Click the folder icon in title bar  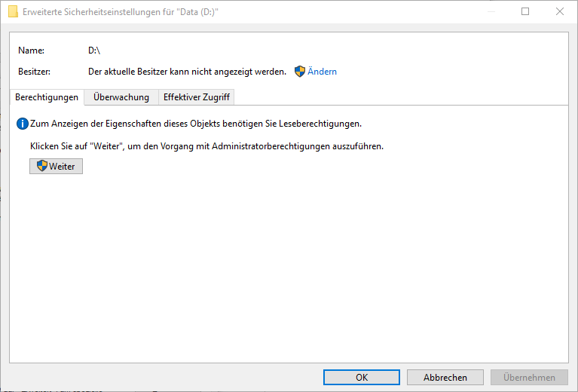point(14,11)
